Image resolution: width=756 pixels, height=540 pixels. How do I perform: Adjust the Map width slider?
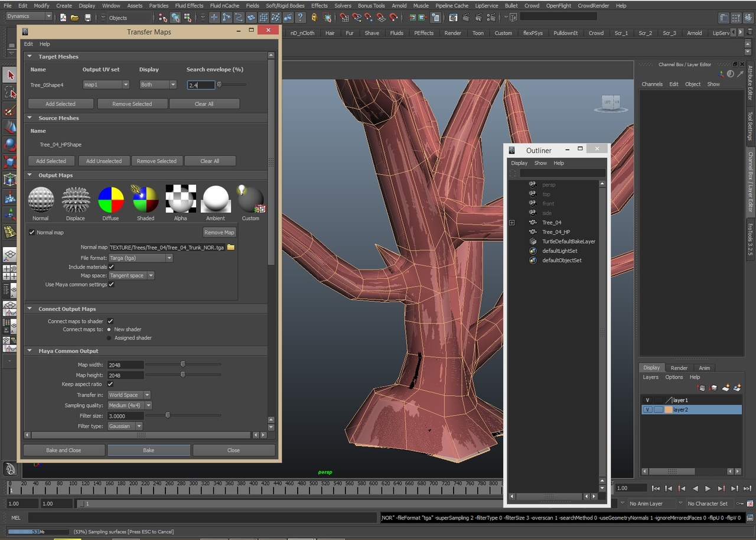coord(183,365)
